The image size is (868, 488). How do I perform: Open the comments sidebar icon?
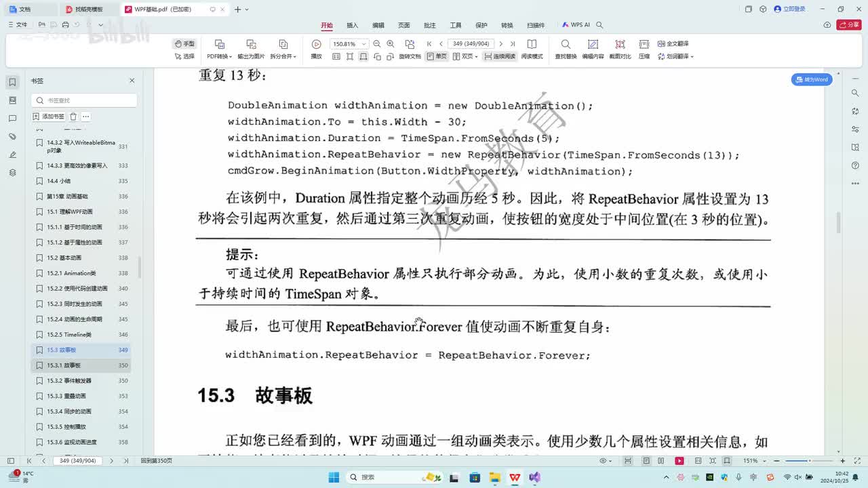tap(12, 119)
